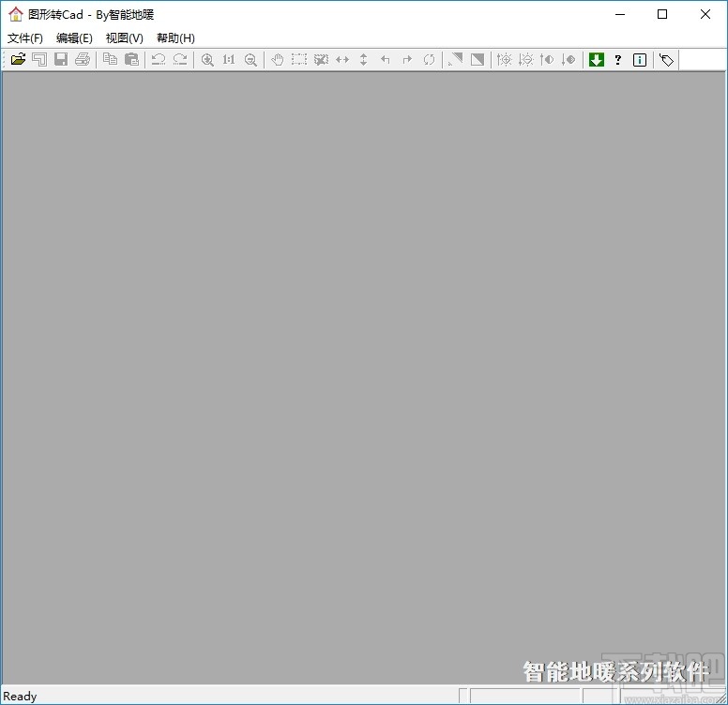Viewport: 728px width, 705px height.
Task: Decrease contrast with down-arrow half-circle icon
Action: 569,59
